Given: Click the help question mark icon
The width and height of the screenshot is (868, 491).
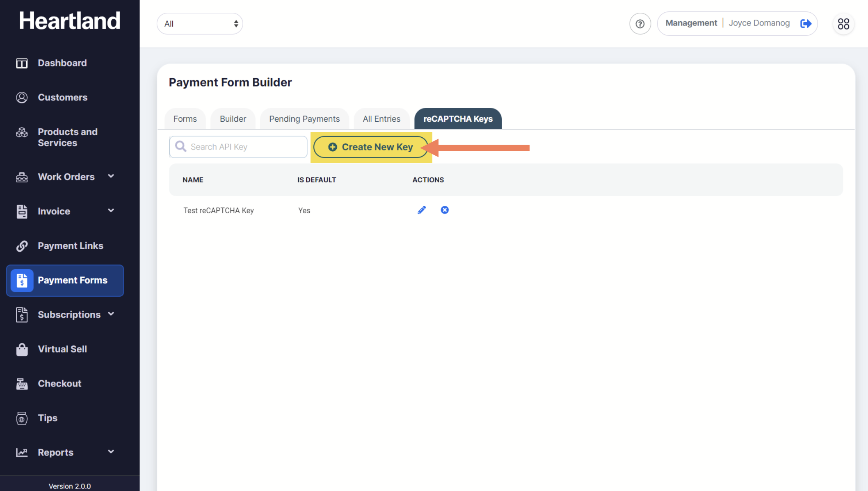Looking at the screenshot, I should coord(640,24).
